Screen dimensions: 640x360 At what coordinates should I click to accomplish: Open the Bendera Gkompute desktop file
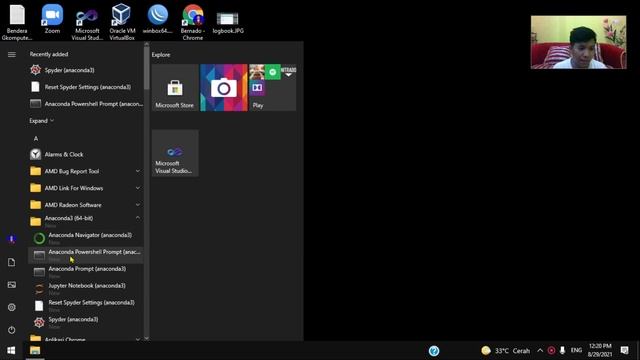pos(17,22)
